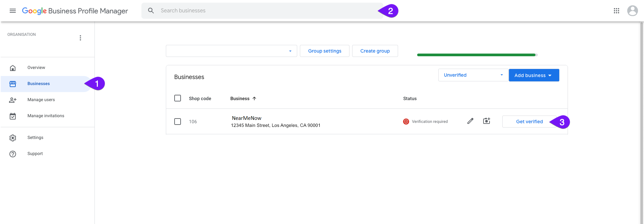
Task: Open the account profile avatar
Action: click(632, 11)
